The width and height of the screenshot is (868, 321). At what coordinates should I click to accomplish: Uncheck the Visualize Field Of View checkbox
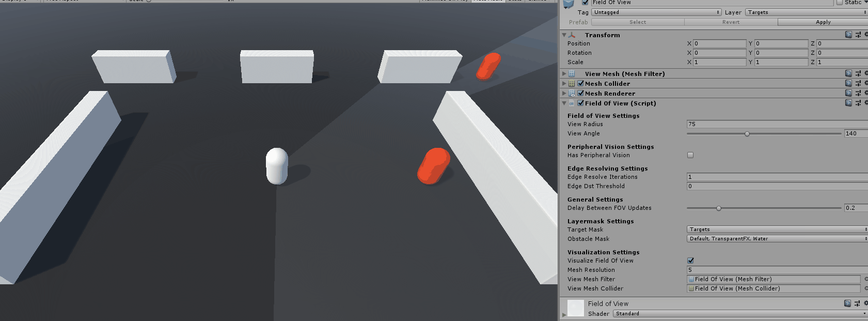(690, 261)
